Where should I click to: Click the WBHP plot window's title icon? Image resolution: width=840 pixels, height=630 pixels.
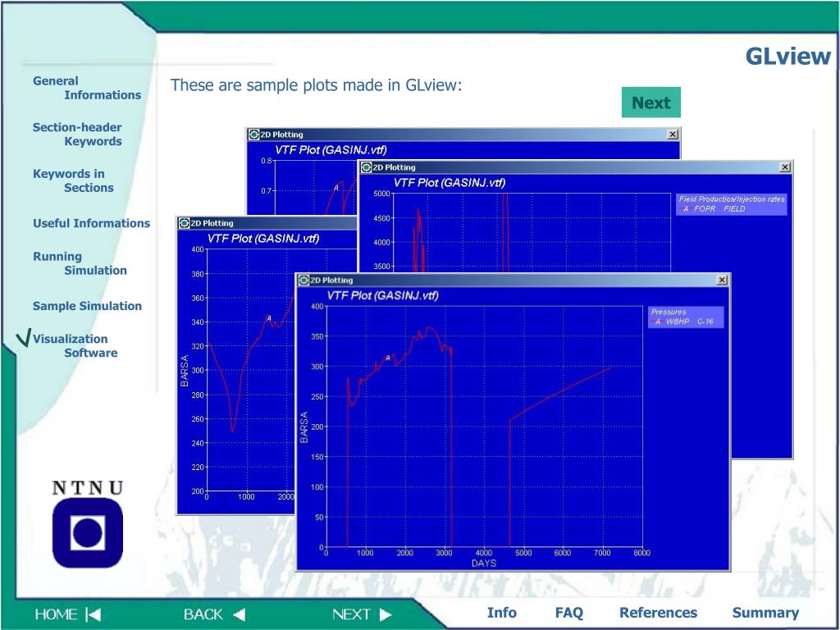(x=304, y=281)
